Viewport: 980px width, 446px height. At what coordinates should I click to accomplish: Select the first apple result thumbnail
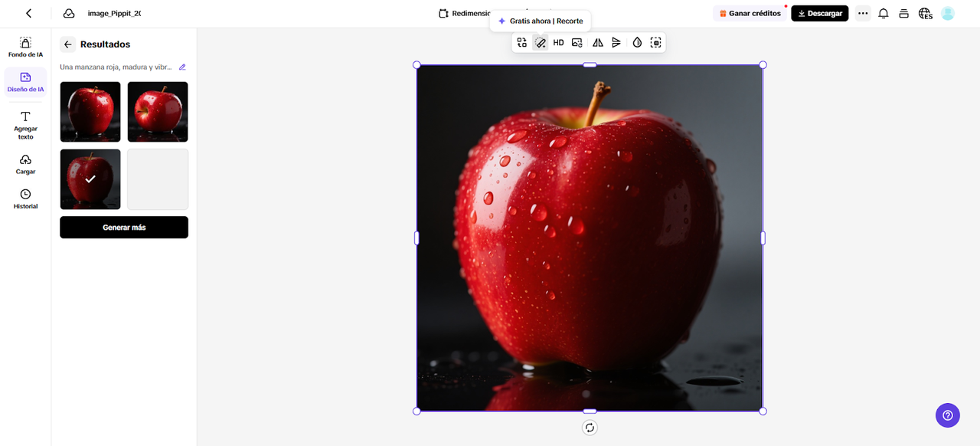(90, 112)
